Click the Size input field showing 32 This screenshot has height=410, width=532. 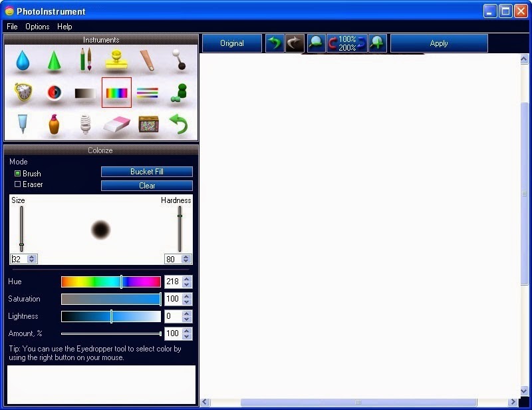click(19, 259)
